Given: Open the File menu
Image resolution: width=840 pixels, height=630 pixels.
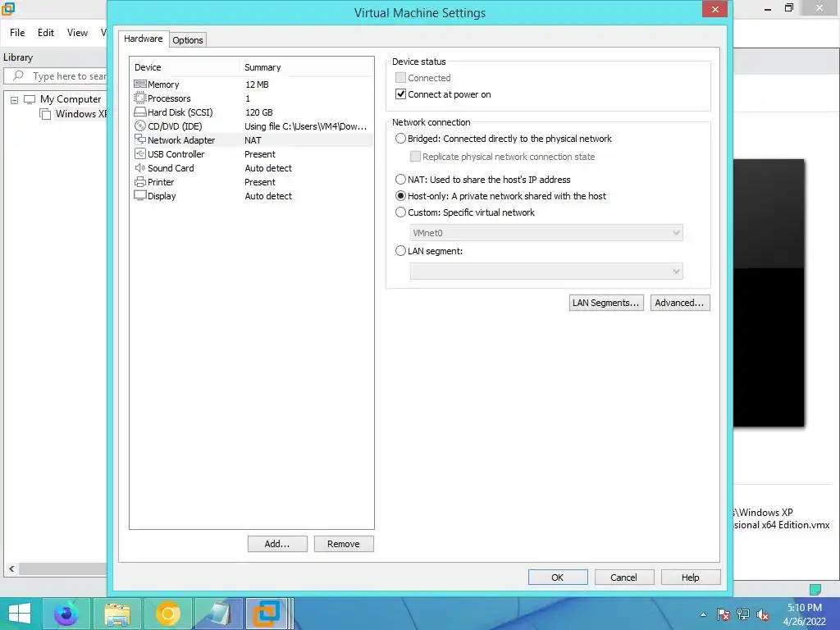Looking at the screenshot, I should tap(17, 33).
